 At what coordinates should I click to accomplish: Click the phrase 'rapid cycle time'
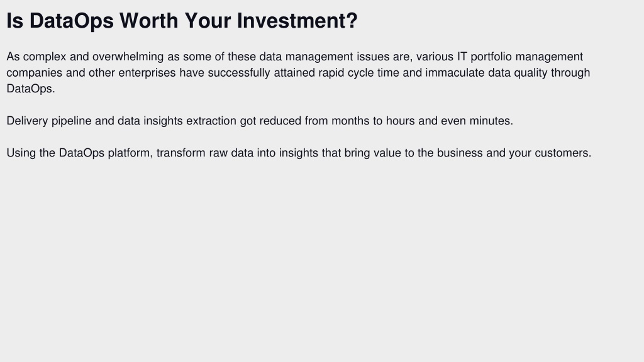pyautogui.click(x=358, y=73)
